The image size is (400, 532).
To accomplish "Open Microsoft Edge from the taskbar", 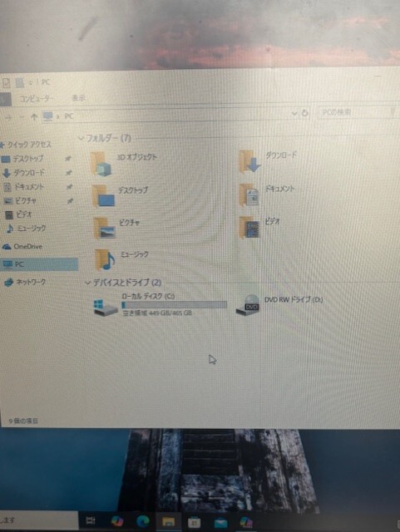I will (x=142, y=521).
